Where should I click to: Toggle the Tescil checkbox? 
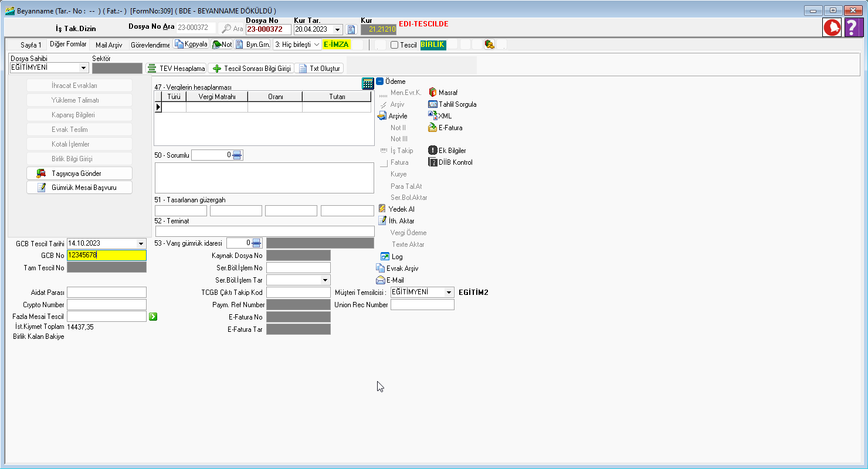pos(395,45)
